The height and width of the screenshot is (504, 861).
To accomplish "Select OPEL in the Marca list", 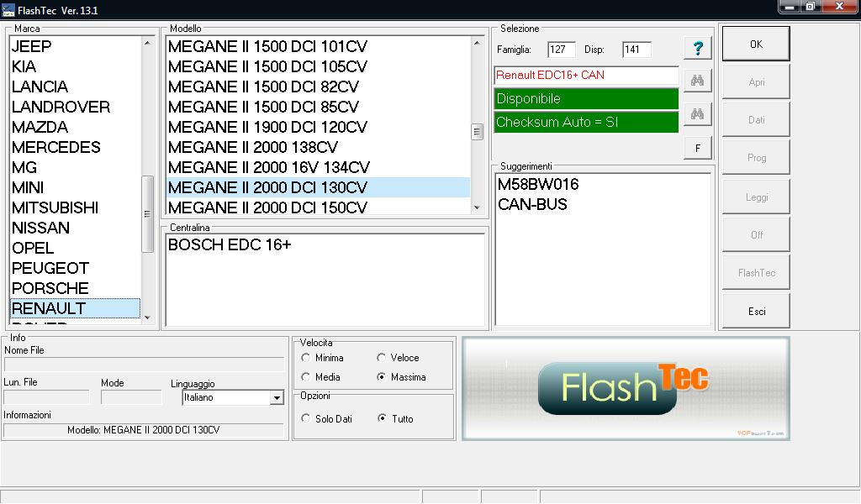I will [75, 248].
